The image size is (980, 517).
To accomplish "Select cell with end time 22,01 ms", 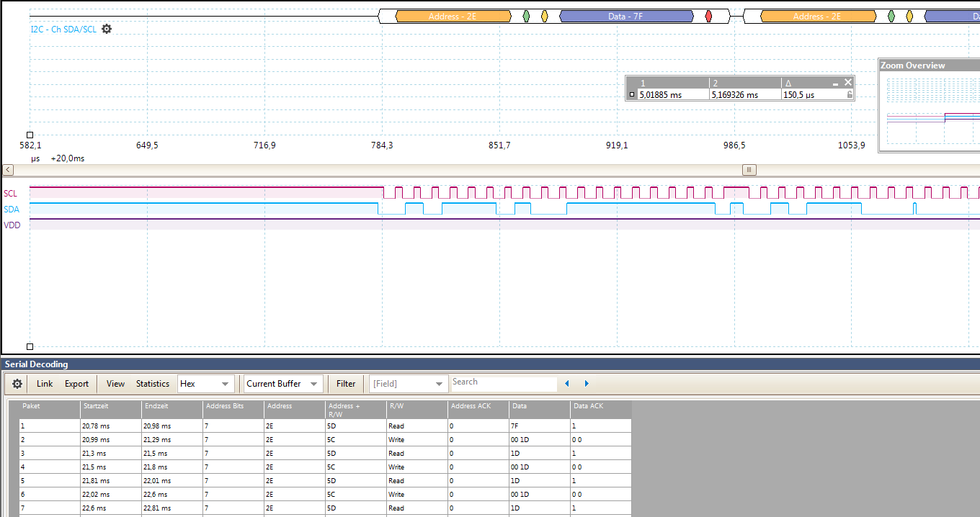I will coord(172,481).
